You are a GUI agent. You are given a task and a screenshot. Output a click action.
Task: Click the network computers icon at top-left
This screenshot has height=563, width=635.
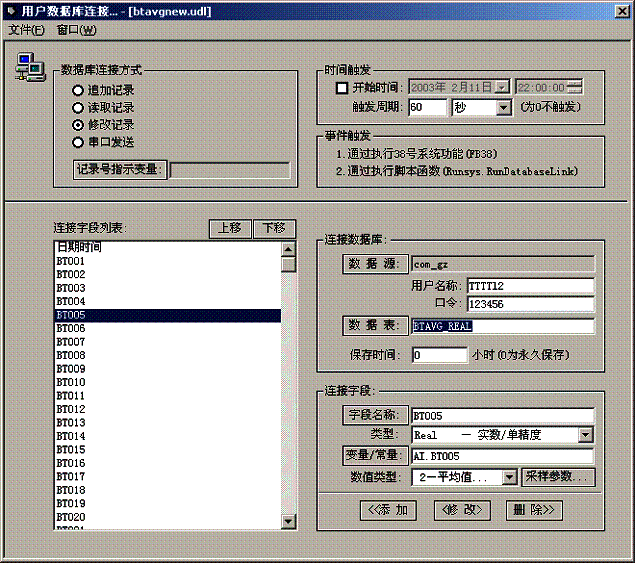29,68
